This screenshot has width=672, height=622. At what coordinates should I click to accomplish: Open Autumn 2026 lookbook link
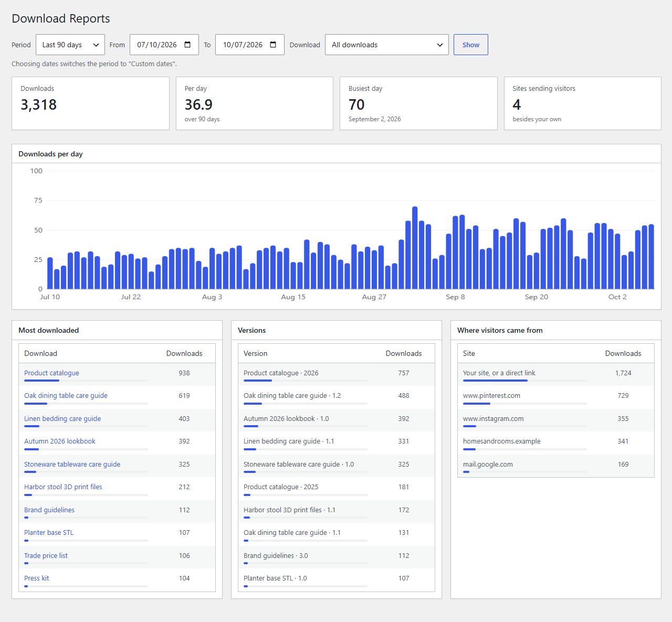click(60, 441)
